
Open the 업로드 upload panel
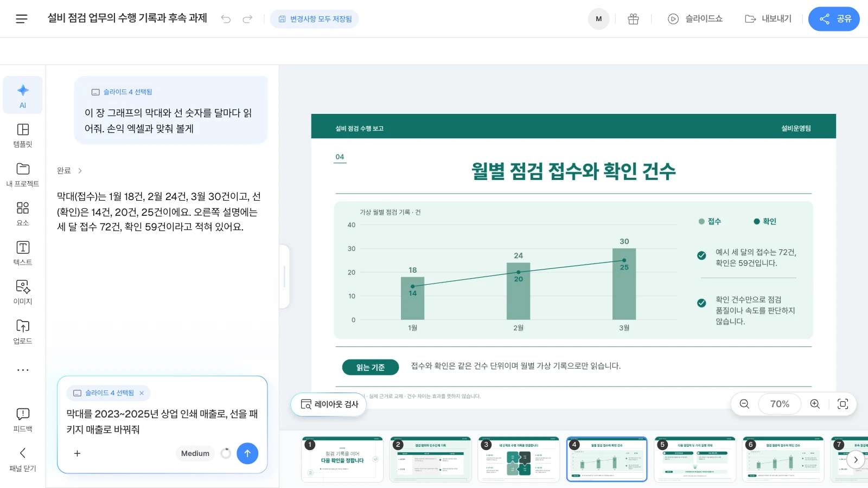[23, 332]
